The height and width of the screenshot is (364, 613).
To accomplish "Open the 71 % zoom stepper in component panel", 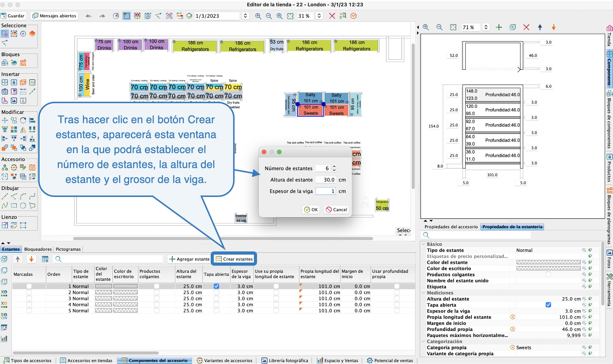I will [486, 27].
